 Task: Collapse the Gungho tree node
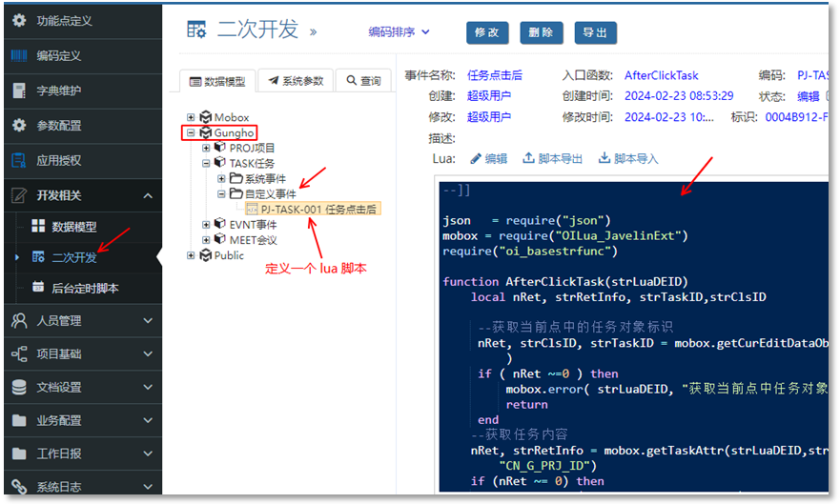click(x=192, y=133)
